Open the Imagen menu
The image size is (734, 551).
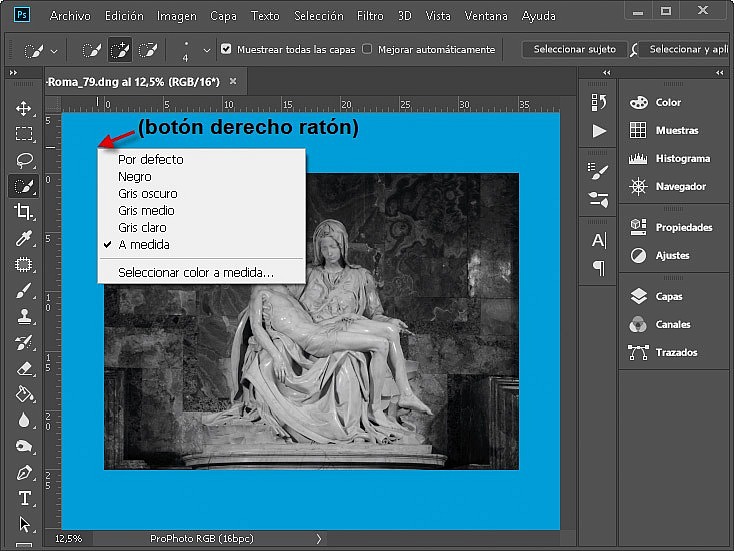pos(177,16)
